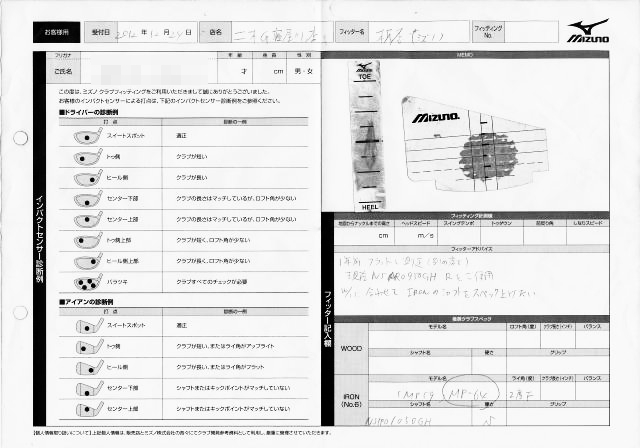Click the driver diagnosis text クラブが短い
The image size is (640, 448).
point(191,157)
